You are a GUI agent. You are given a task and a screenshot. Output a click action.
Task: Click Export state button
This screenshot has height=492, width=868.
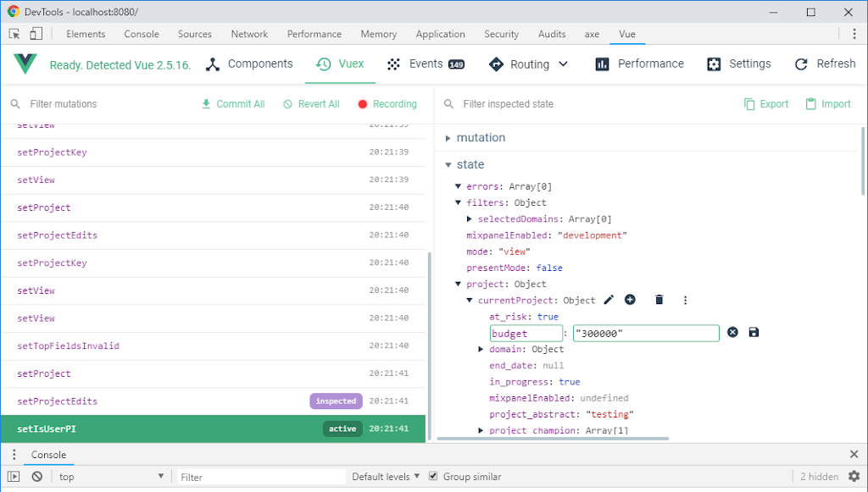pos(766,104)
